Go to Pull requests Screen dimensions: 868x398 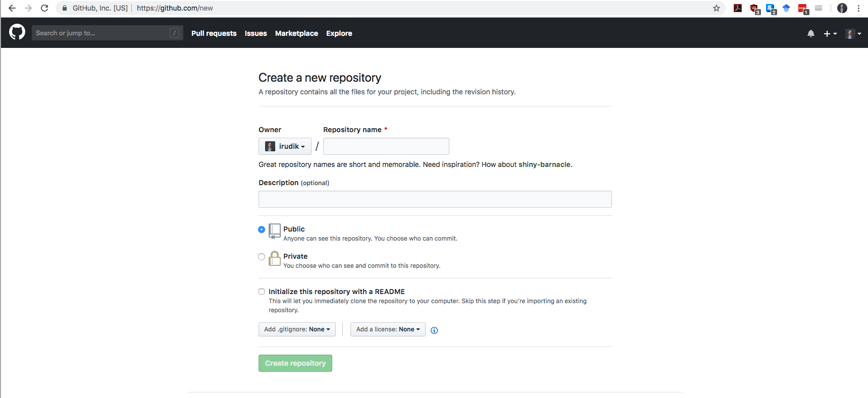click(x=214, y=33)
